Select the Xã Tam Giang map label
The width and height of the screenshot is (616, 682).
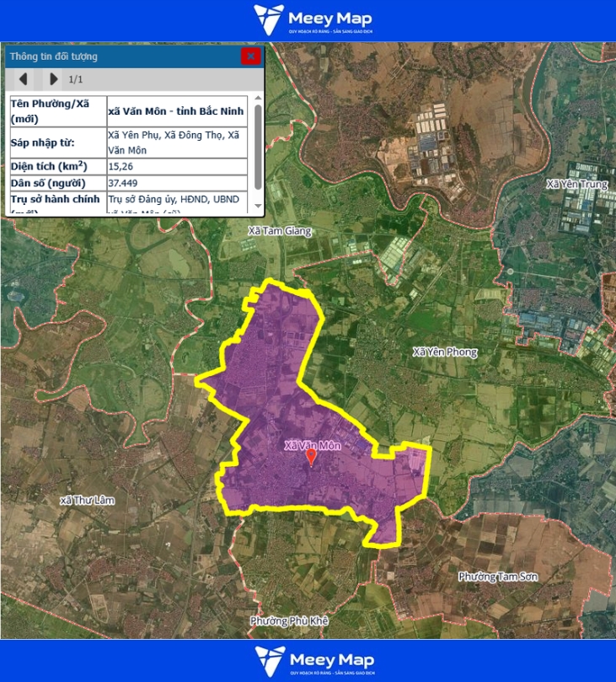point(280,230)
